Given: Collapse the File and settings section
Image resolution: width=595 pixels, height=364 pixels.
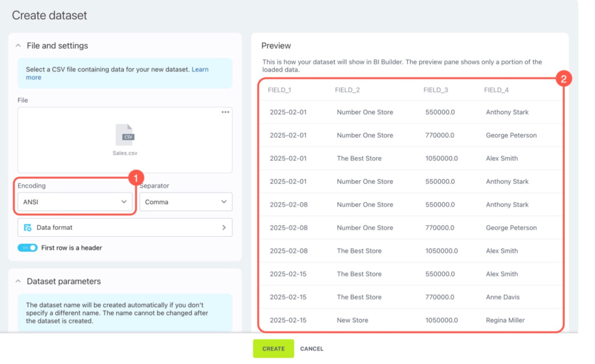Looking at the screenshot, I should point(18,46).
